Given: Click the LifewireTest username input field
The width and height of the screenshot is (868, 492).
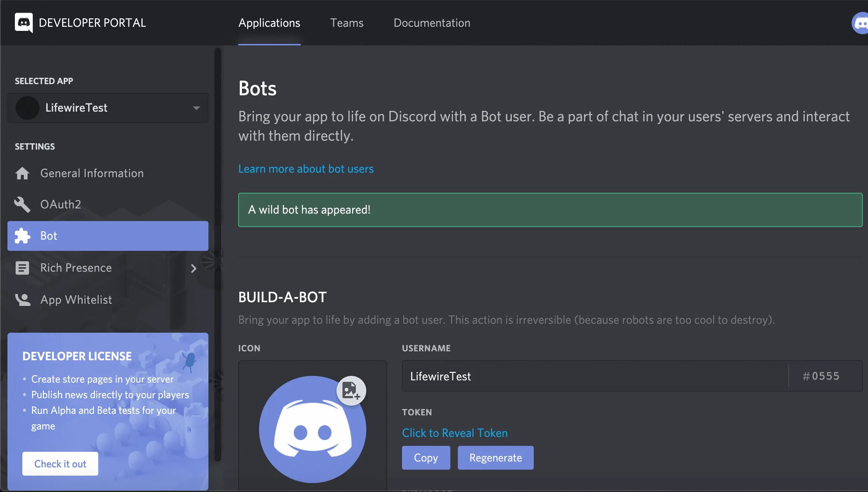Looking at the screenshot, I should pyautogui.click(x=595, y=376).
